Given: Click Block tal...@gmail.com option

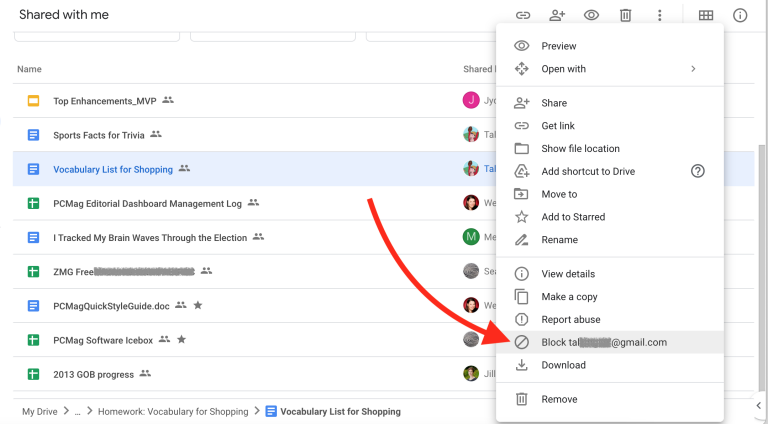Looking at the screenshot, I should (610, 342).
